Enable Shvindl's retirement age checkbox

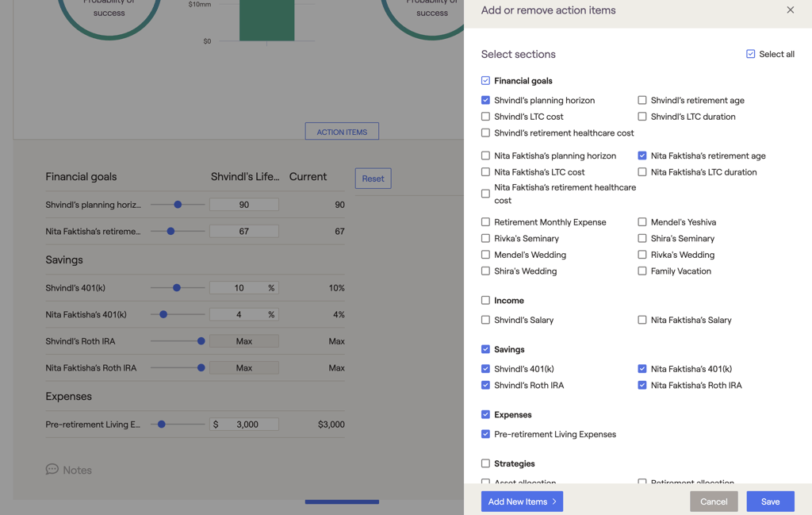pyautogui.click(x=642, y=101)
